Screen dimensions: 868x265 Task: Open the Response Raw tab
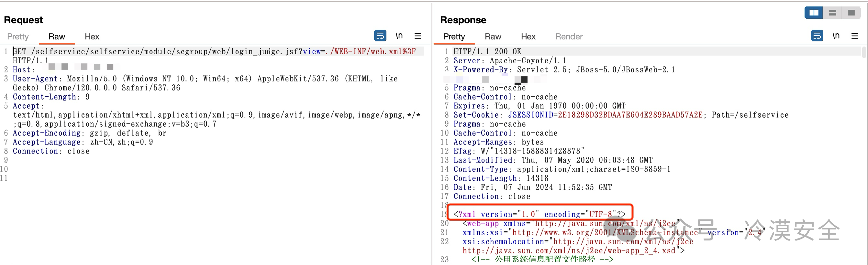(493, 37)
